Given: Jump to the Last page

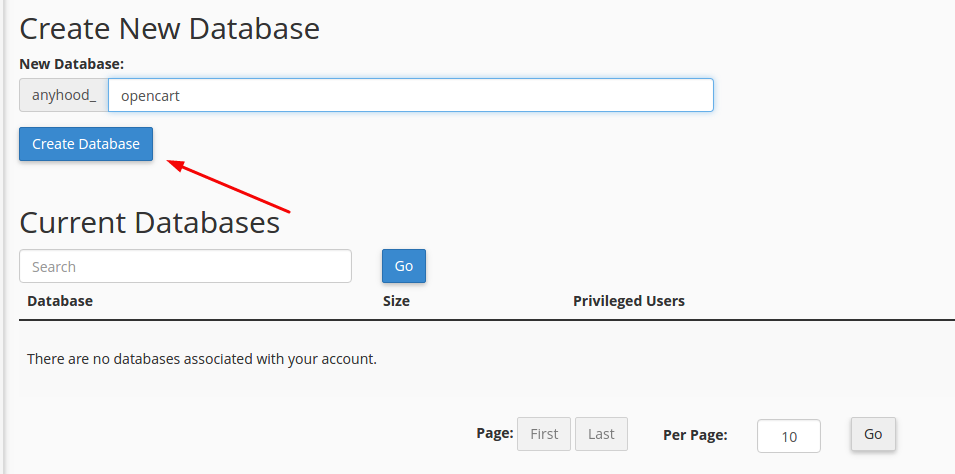Looking at the screenshot, I should (601, 434).
